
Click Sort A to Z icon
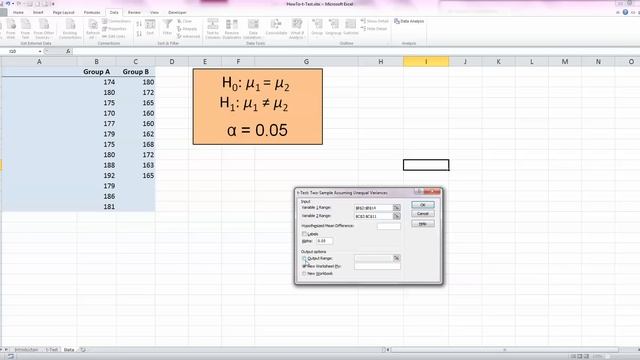(x=139, y=24)
